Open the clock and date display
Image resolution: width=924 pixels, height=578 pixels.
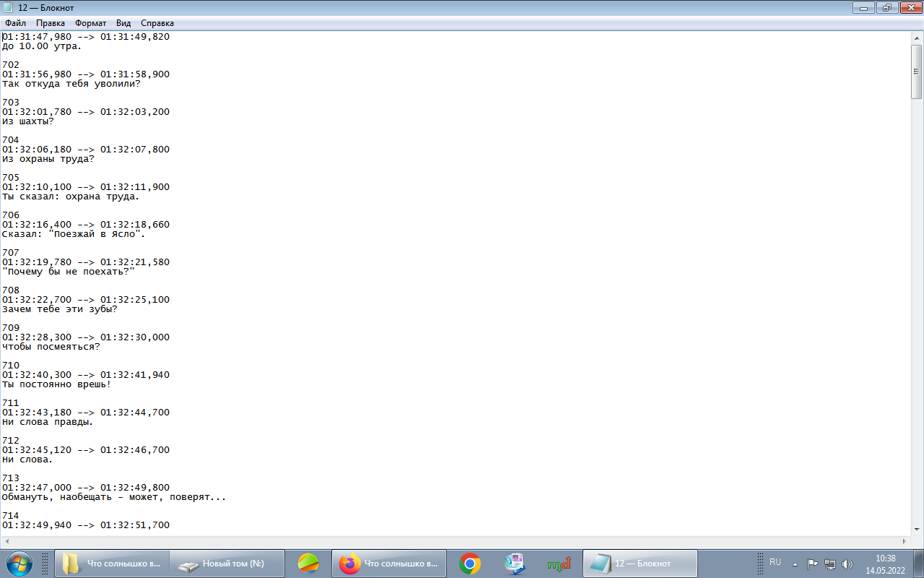coord(885,564)
